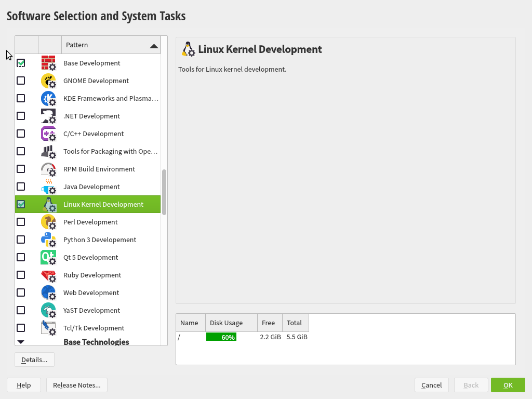The height and width of the screenshot is (399, 532).
Task: Click the RPM Build Environment gauge icon
Action: pos(48,169)
